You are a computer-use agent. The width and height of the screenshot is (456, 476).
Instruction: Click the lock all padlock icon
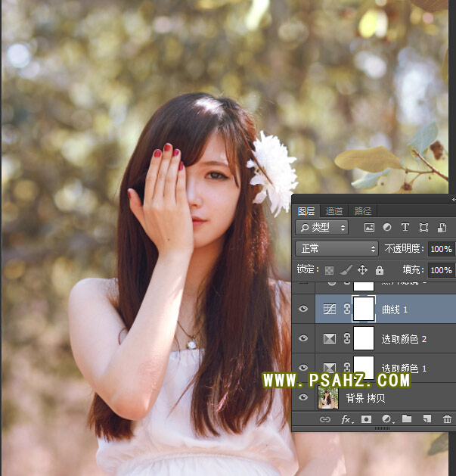tap(380, 270)
